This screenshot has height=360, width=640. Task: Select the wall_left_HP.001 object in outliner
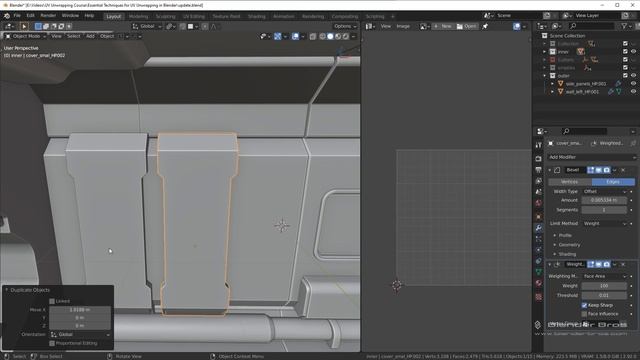(582, 92)
